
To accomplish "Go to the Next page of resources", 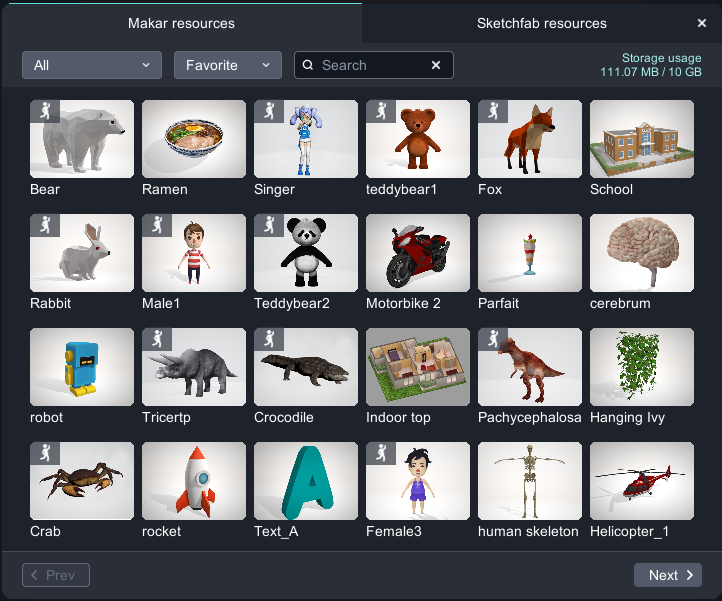I will click(667, 575).
